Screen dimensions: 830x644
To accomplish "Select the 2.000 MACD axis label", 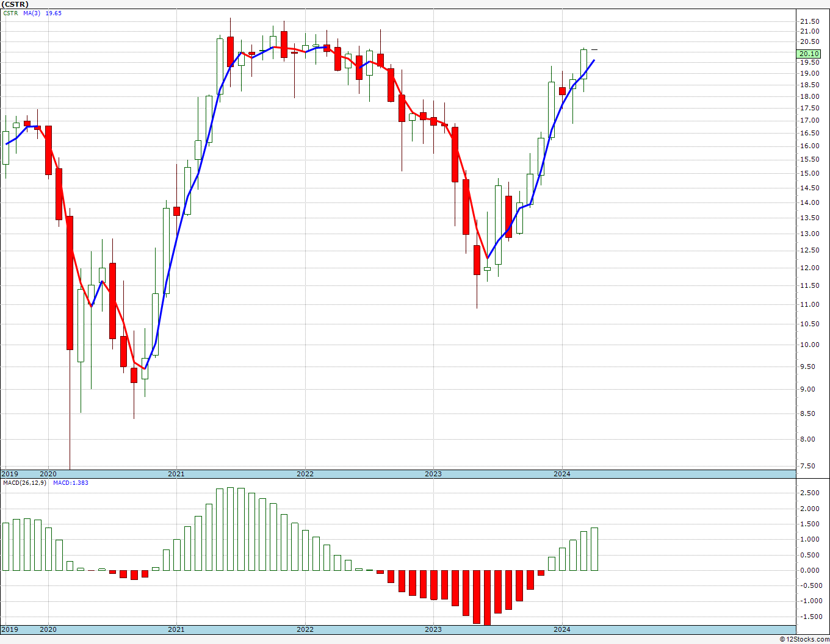I will click(811, 509).
